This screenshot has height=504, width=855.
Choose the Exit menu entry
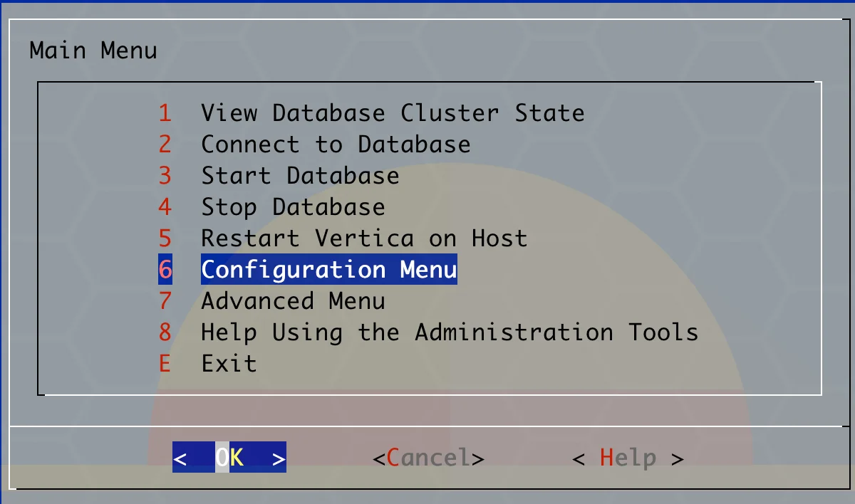point(228,364)
